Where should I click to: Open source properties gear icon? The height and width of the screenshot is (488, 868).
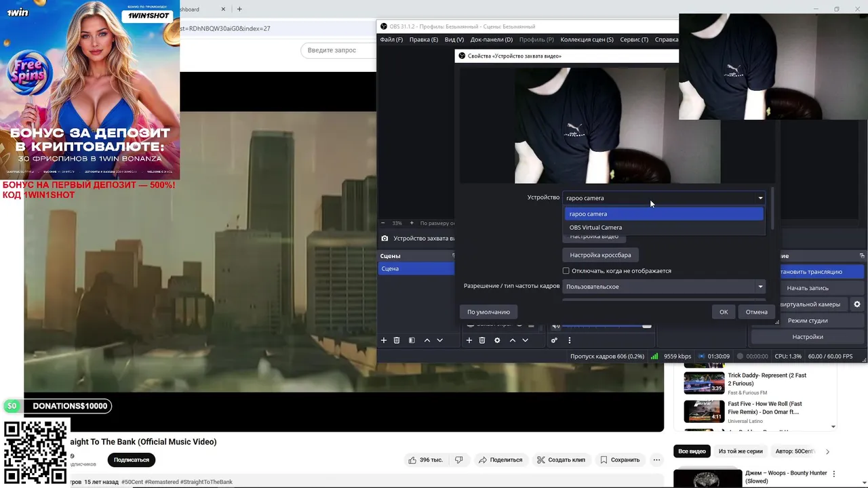click(x=497, y=340)
